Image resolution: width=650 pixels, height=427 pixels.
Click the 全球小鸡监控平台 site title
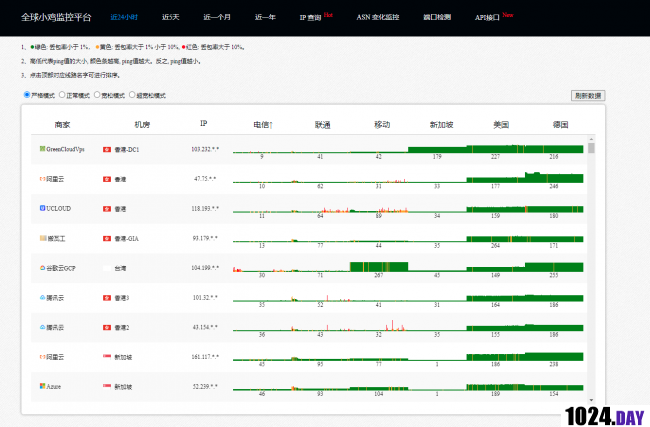[x=56, y=17]
